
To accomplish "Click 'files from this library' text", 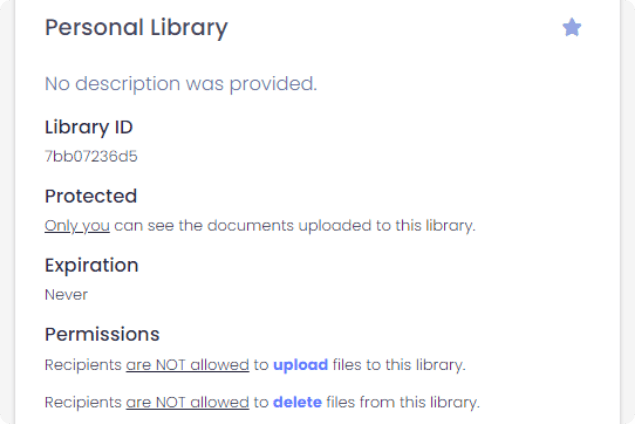I will 403,403.
